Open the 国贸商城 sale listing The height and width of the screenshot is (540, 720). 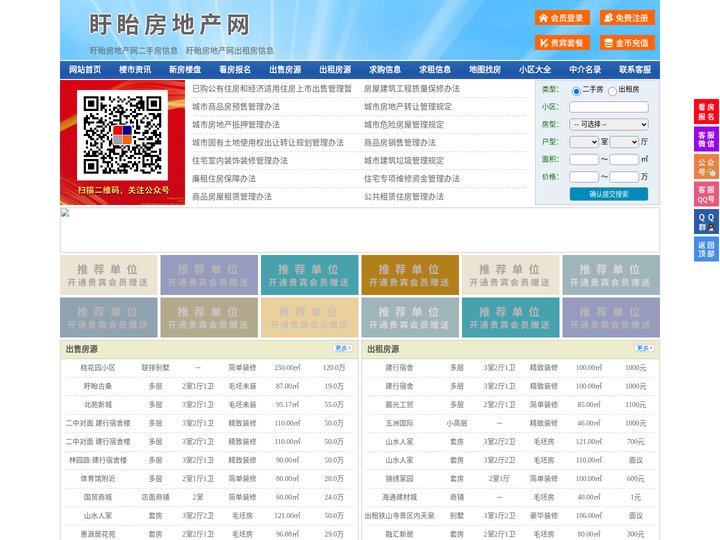[98, 497]
